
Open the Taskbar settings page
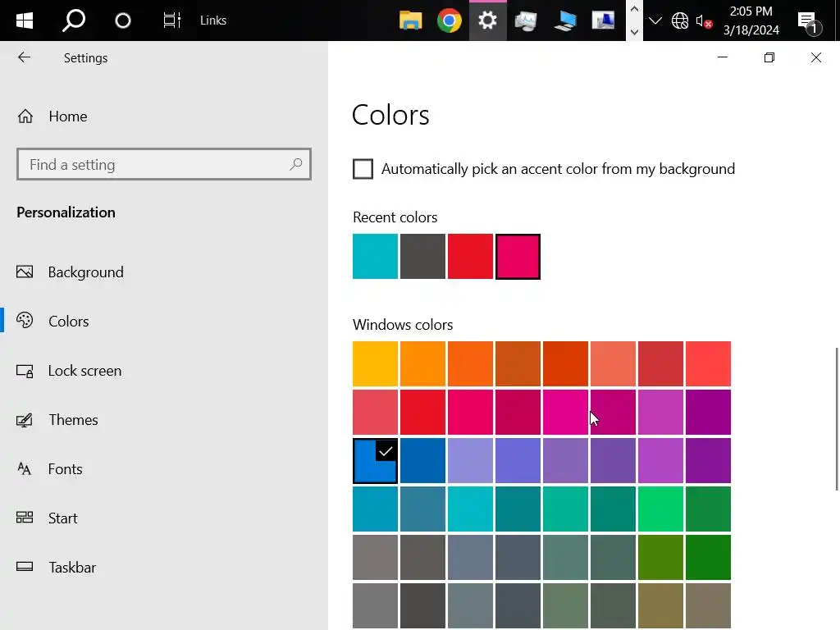click(x=72, y=568)
